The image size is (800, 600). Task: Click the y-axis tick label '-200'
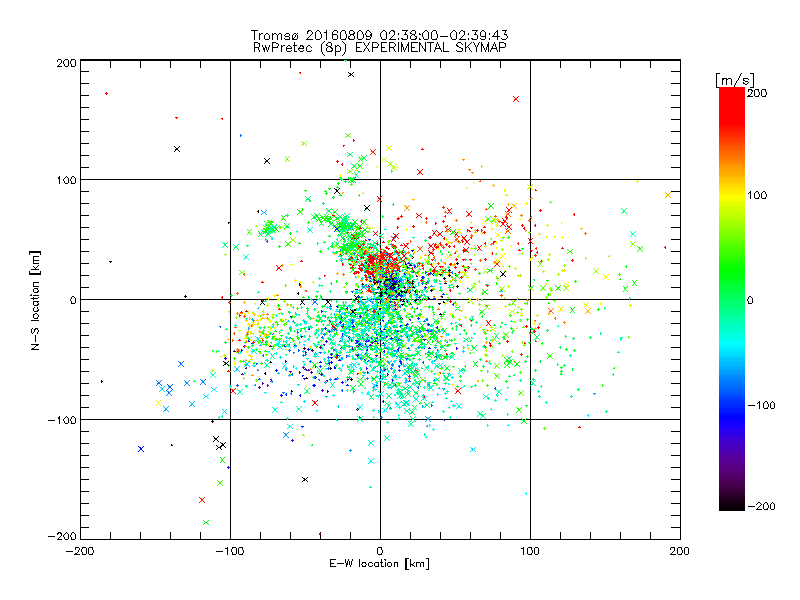[x=62, y=536]
